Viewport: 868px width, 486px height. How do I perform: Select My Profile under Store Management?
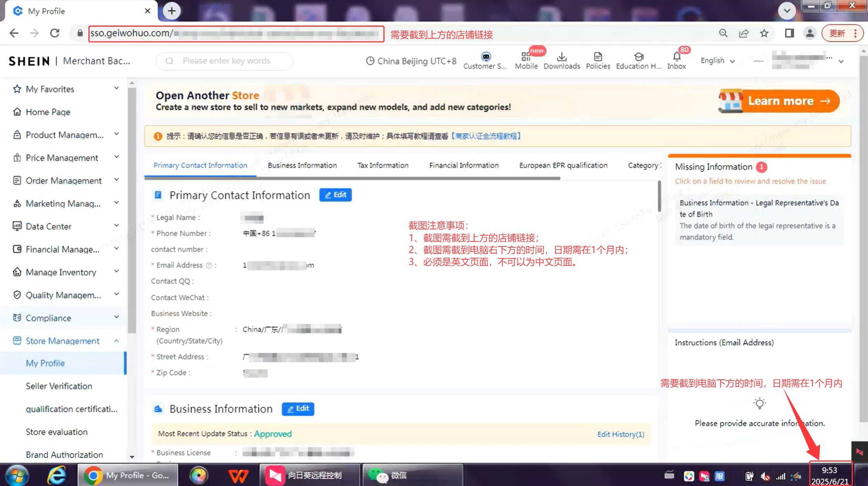[x=45, y=363]
